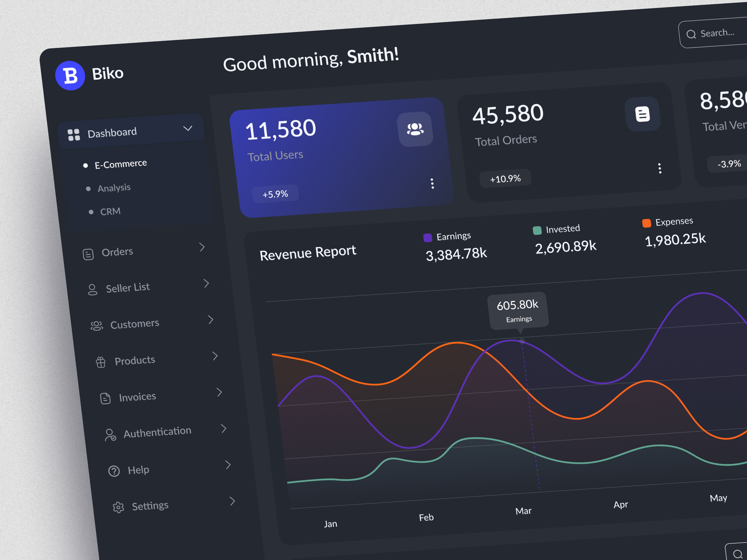Select the Customers group icon
747x560 pixels.
pyautogui.click(x=97, y=325)
